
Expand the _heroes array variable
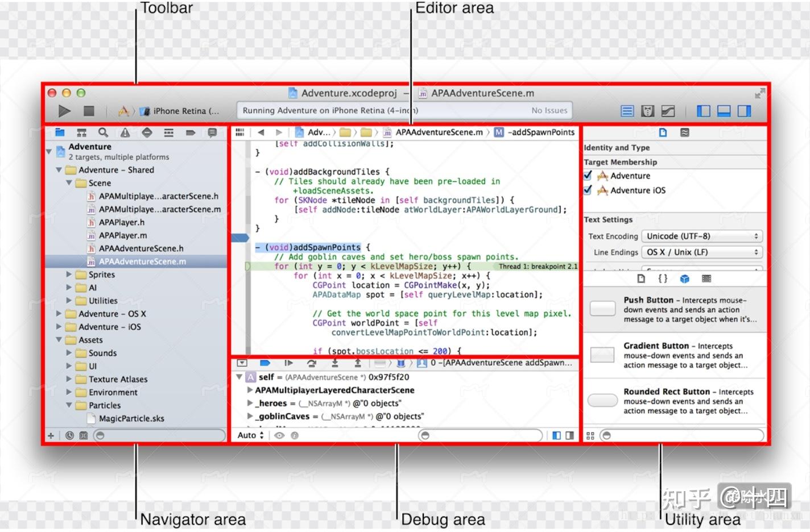(x=249, y=403)
